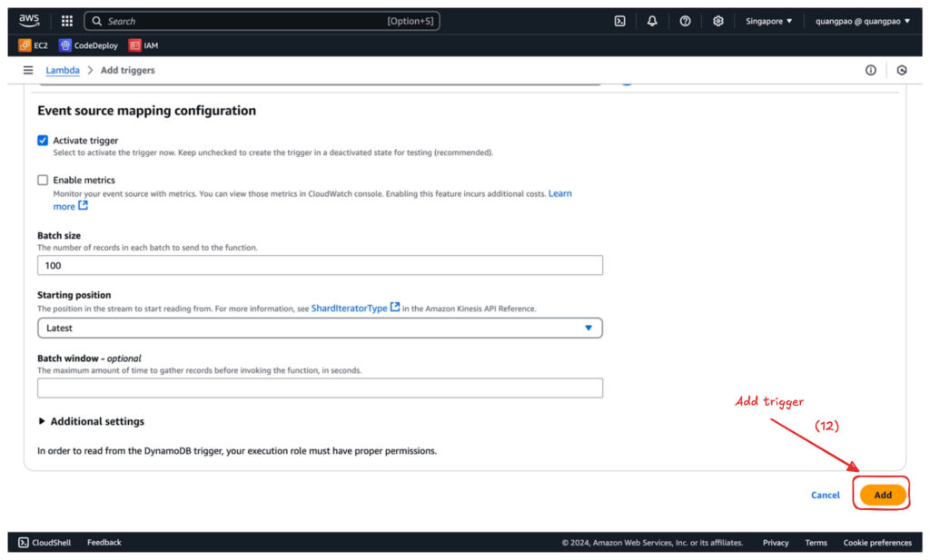The height and width of the screenshot is (560, 930).
Task: Open the AWS console home logo
Action: click(x=29, y=21)
